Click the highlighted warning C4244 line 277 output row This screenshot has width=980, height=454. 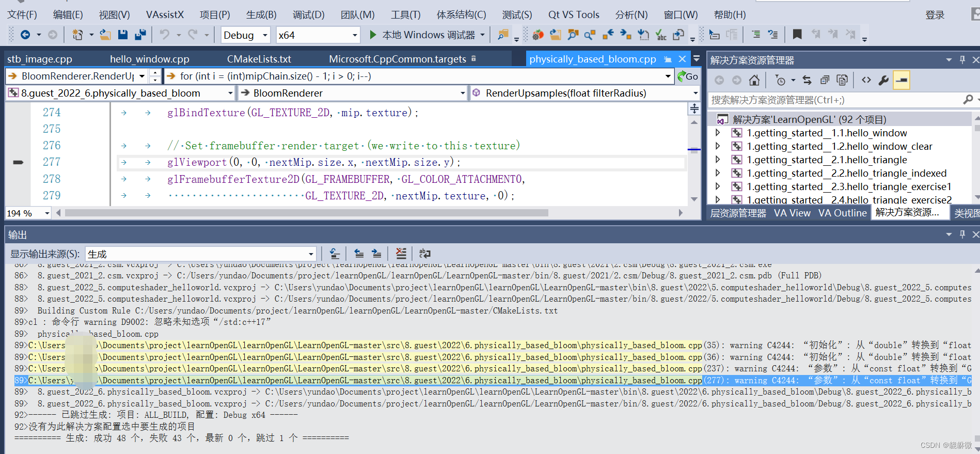(493, 380)
